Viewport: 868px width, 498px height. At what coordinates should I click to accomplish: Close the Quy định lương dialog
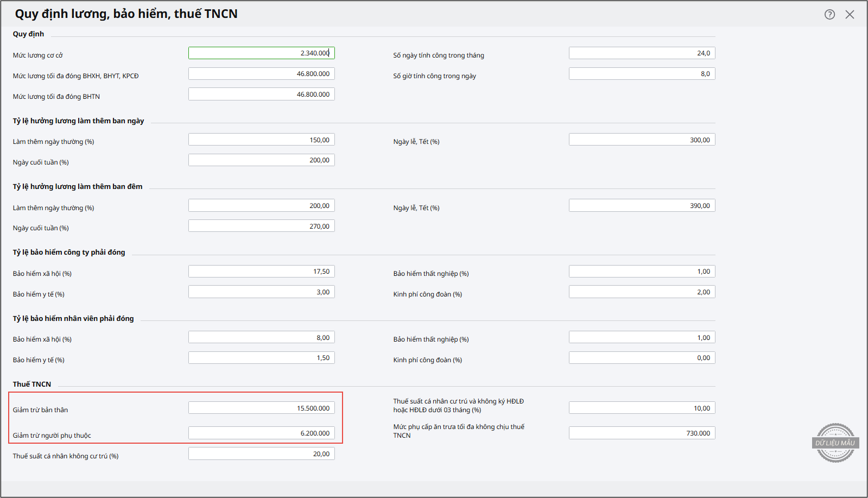(850, 15)
